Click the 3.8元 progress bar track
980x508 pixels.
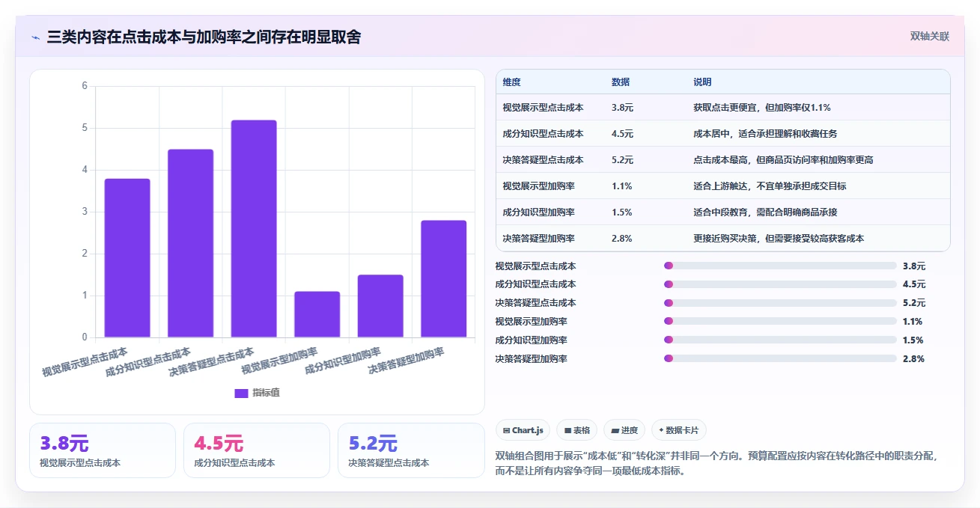coord(780,266)
